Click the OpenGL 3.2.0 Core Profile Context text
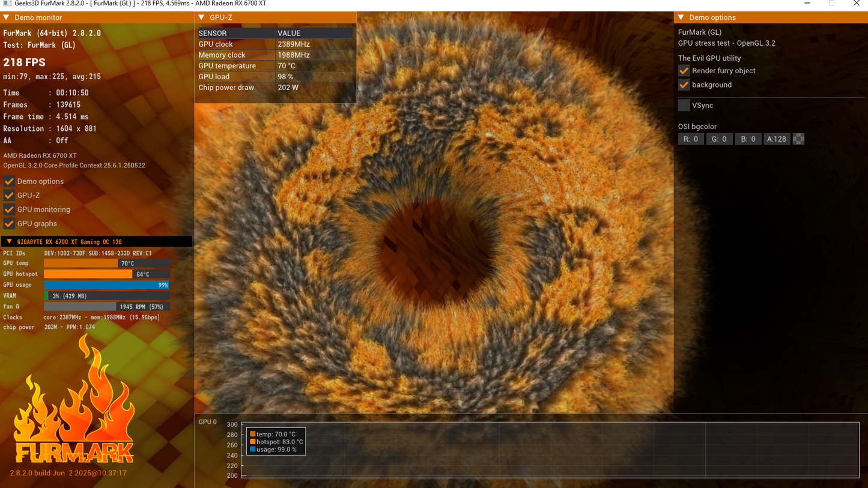868x488 pixels. click(74, 165)
